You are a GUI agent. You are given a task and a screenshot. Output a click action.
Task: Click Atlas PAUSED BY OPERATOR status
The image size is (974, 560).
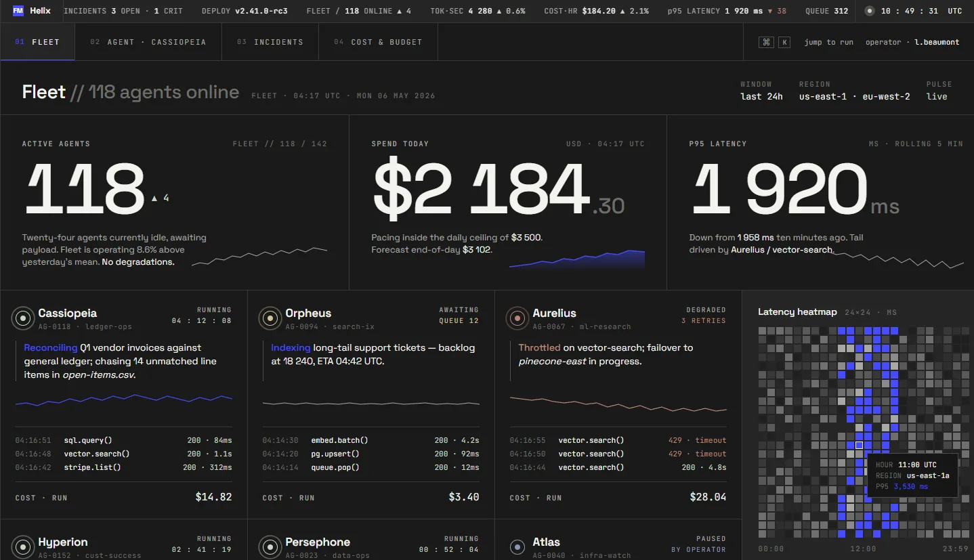pyautogui.click(x=698, y=544)
